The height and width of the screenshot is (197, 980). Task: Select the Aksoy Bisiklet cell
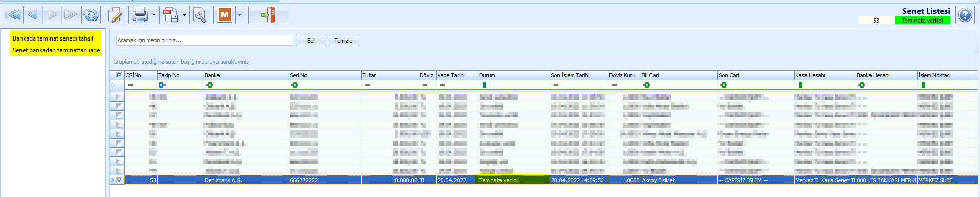tap(679, 180)
